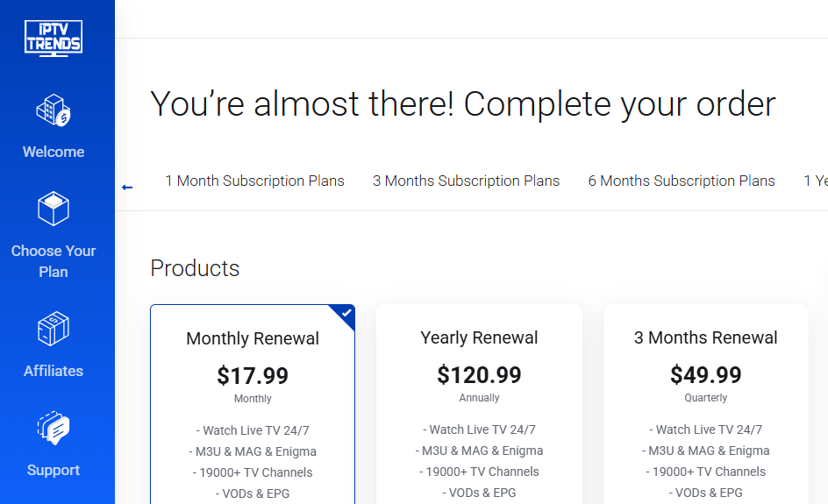The height and width of the screenshot is (504, 828).
Task: Click the checkmark on Monthly Renewal card
Action: (346, 313)
